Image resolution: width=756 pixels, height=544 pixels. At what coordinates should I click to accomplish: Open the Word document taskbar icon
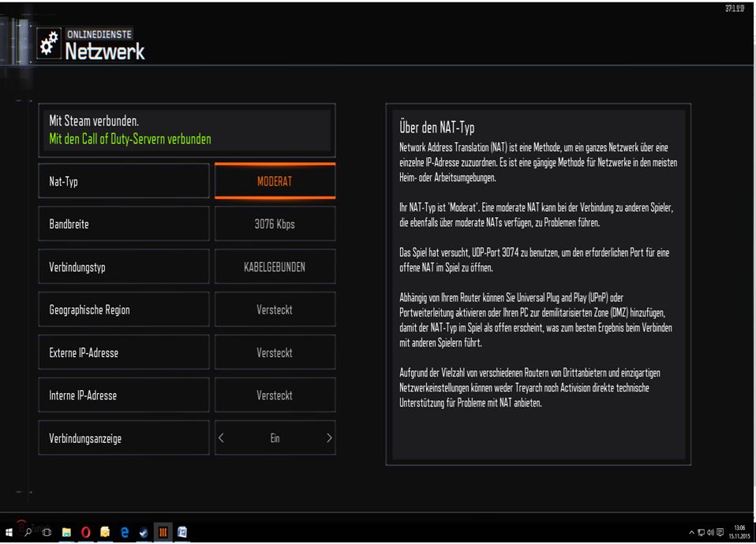[x=182, y=532]
